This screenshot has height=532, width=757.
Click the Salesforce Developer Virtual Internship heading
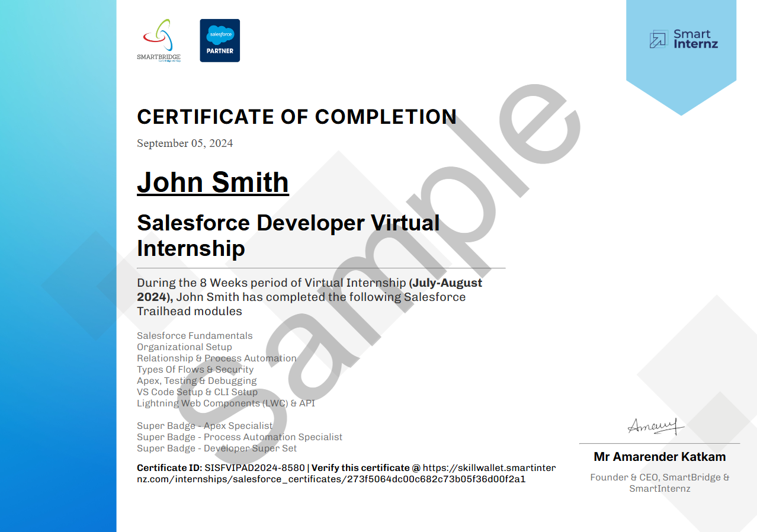[x=288, y=235]
